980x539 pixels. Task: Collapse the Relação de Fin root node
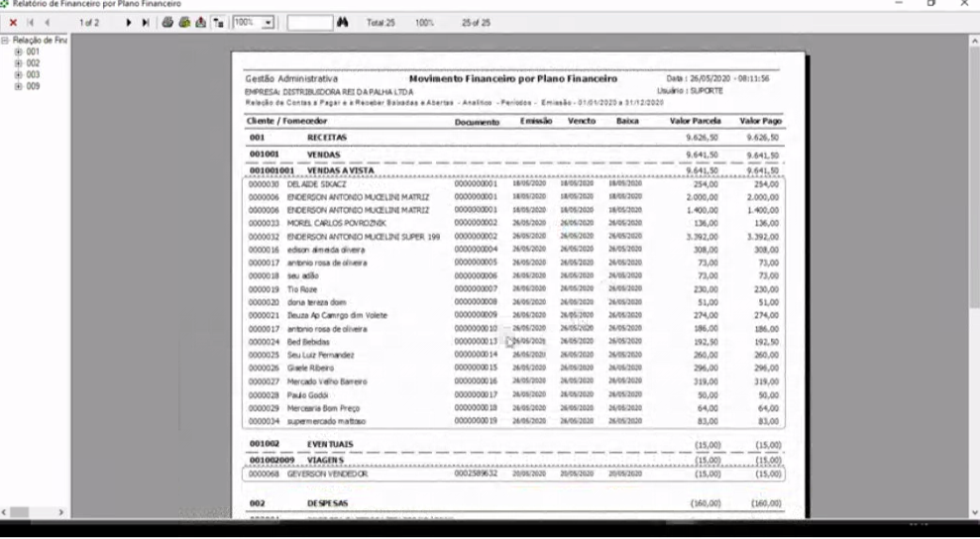point(6,40)
